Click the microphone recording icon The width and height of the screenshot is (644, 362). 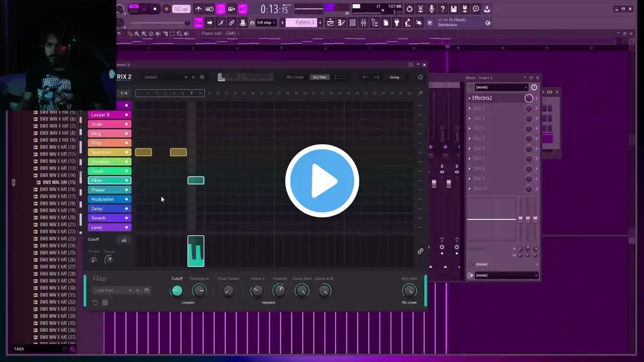tap(431, 9)
